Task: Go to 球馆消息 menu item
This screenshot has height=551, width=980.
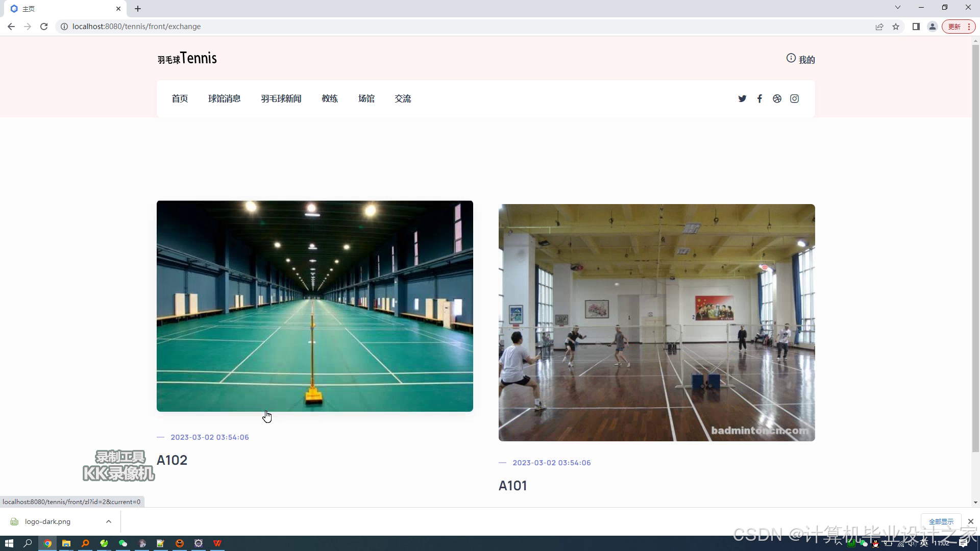Action: pos(224,98)
